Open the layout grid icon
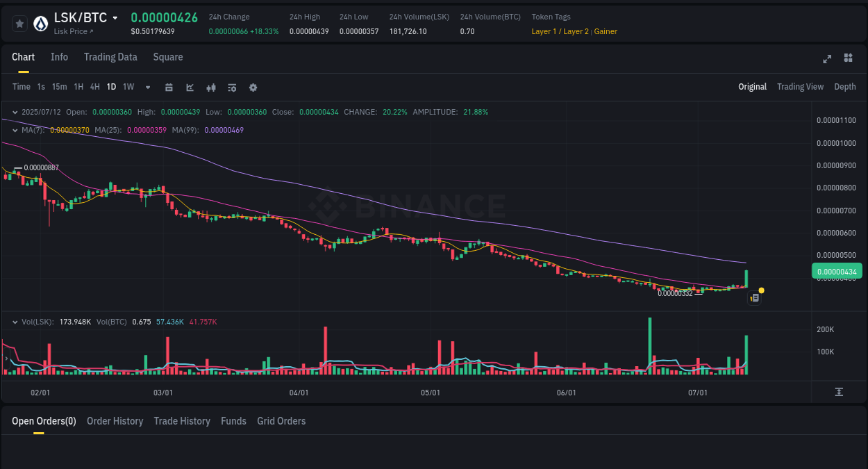This screenshot has width=868, height=469. point(848,59)
